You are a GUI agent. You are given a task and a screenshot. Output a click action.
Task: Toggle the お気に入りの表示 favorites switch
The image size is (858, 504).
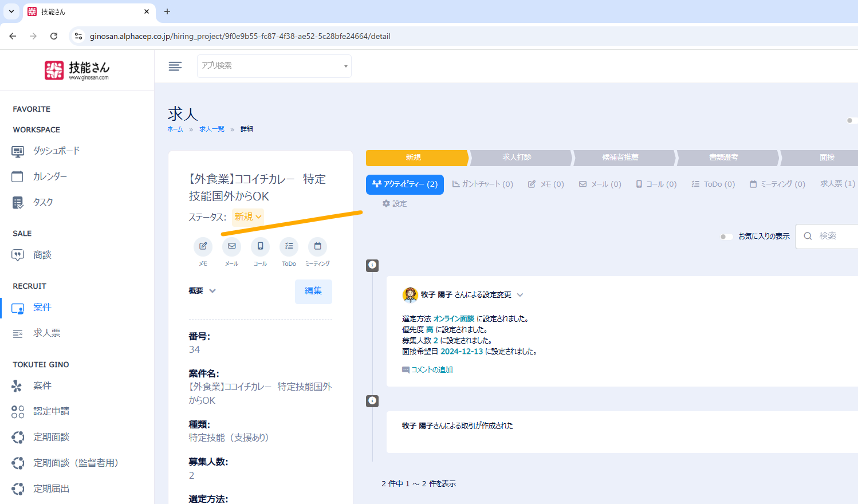point(726,237)
